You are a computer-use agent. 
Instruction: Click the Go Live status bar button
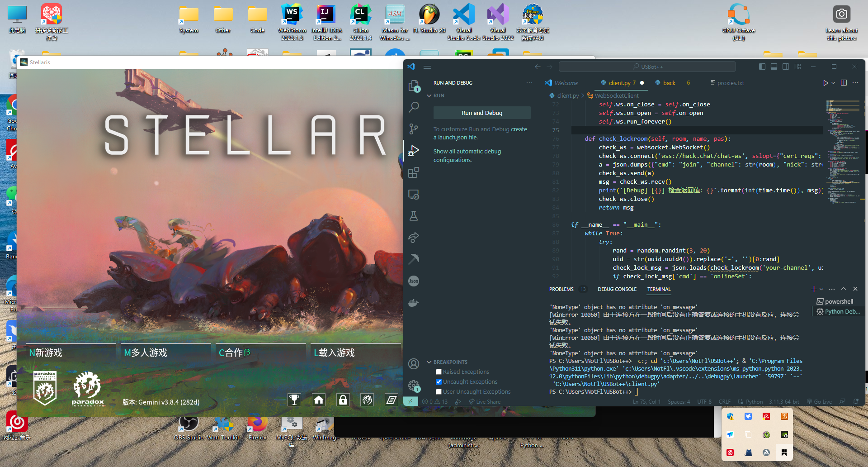819,401
